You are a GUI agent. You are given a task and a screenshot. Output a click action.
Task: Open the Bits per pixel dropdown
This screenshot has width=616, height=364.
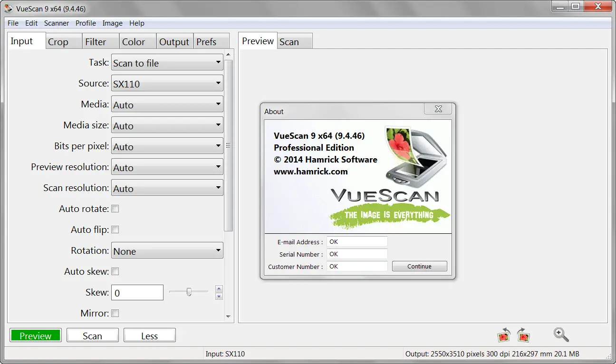tap(167, 146)
